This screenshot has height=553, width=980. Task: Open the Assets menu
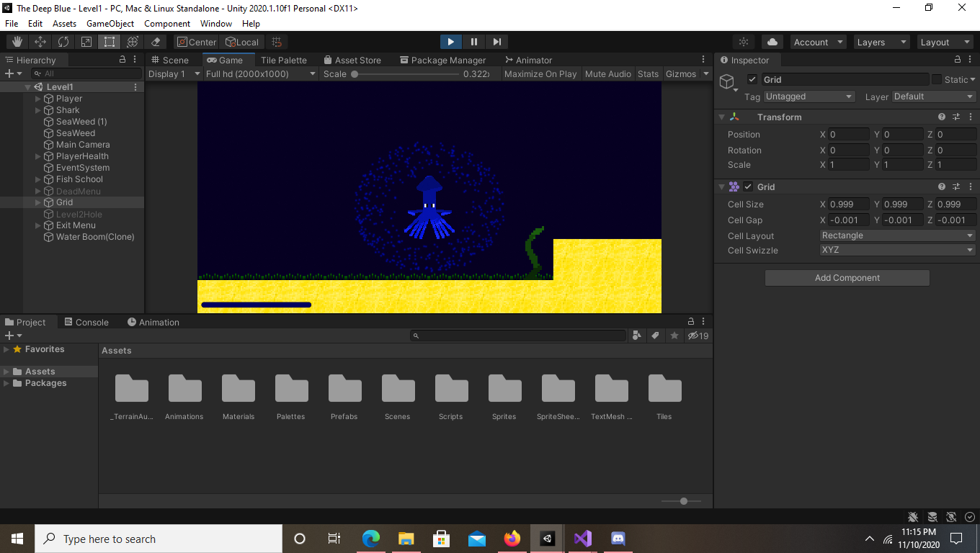[x=64, y=24]
